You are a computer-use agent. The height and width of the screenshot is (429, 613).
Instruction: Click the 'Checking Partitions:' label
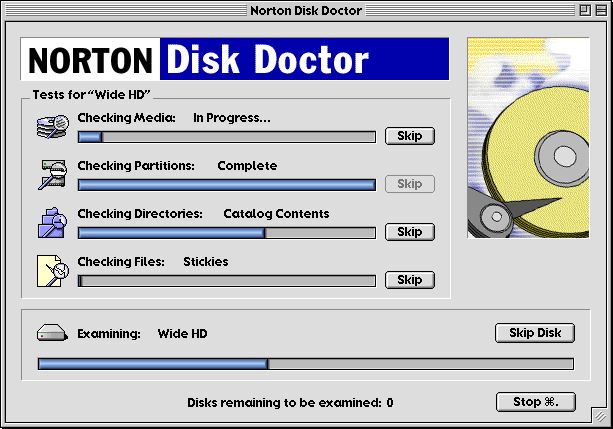(x=136, y=166)
